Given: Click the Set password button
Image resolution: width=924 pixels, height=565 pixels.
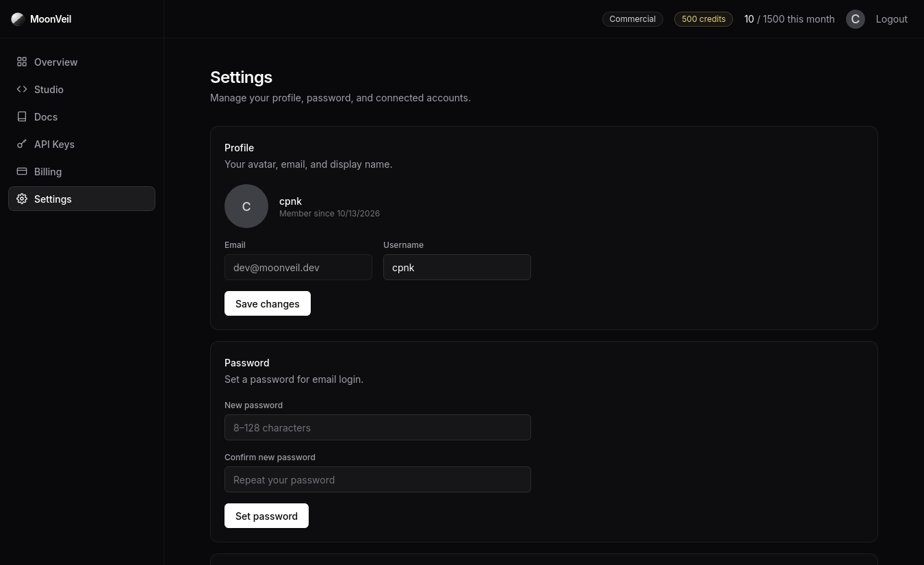Looking at the screenshot, I should pos(266,516).
